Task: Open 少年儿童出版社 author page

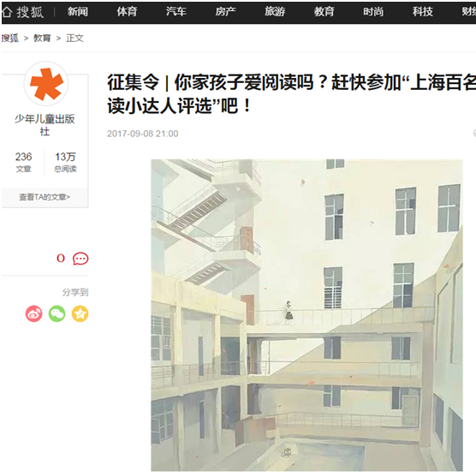Action: pos(45,125)
